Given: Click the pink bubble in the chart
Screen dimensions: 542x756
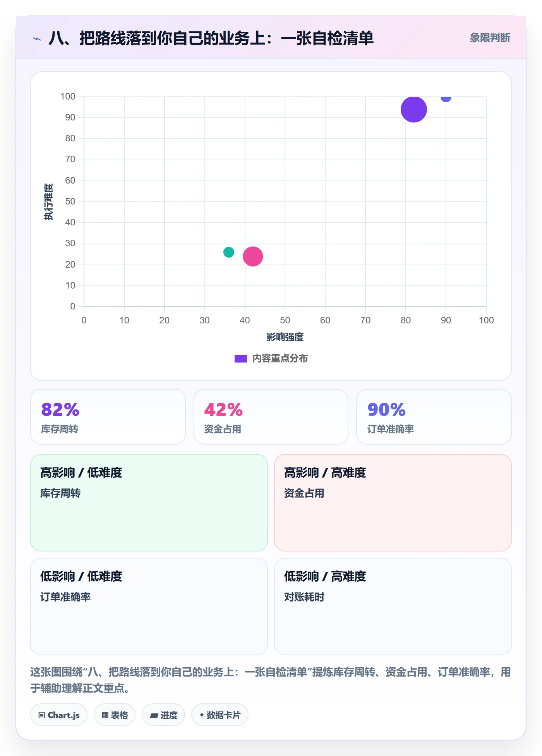Looking at the screenshot, I should click(x=253, y=256).
